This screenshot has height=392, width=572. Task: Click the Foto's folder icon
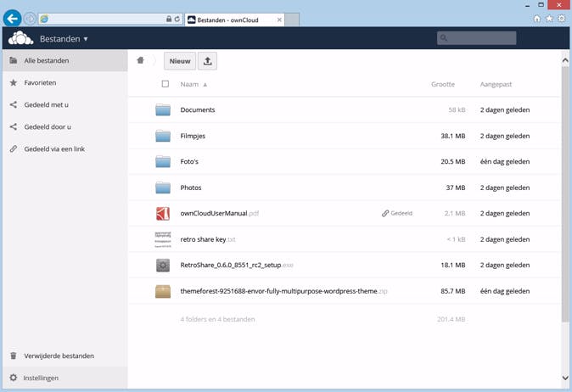[163, 161]
